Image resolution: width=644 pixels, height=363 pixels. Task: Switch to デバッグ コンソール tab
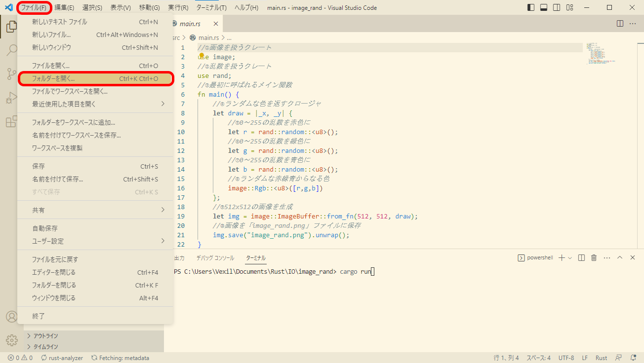coord(215,258)
